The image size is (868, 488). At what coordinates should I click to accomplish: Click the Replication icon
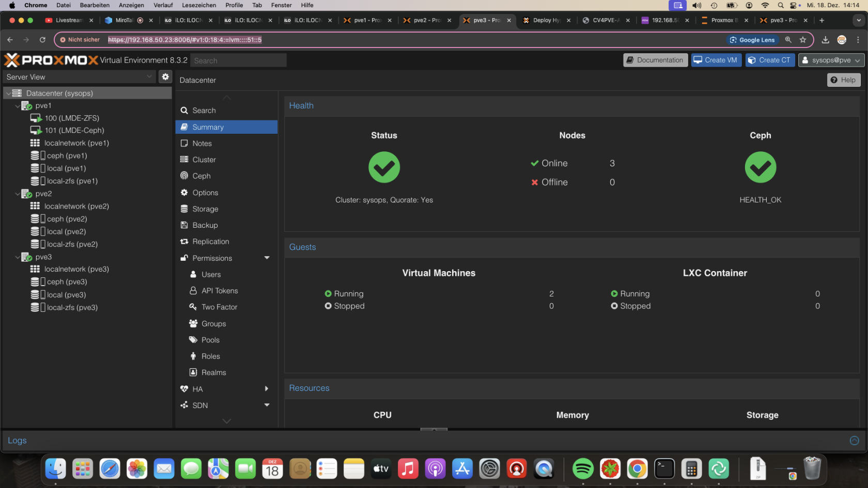184,242
